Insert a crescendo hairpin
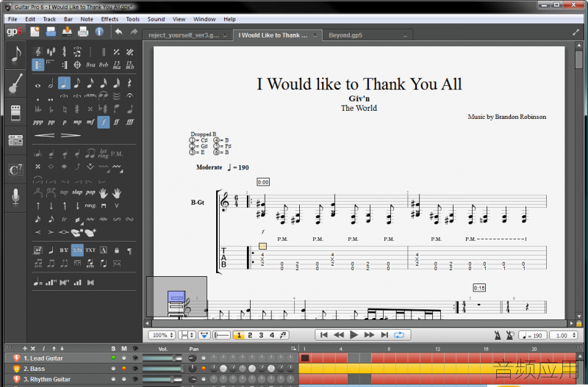The height and width of the screenshot is (387, 588). tap(45, 135)
